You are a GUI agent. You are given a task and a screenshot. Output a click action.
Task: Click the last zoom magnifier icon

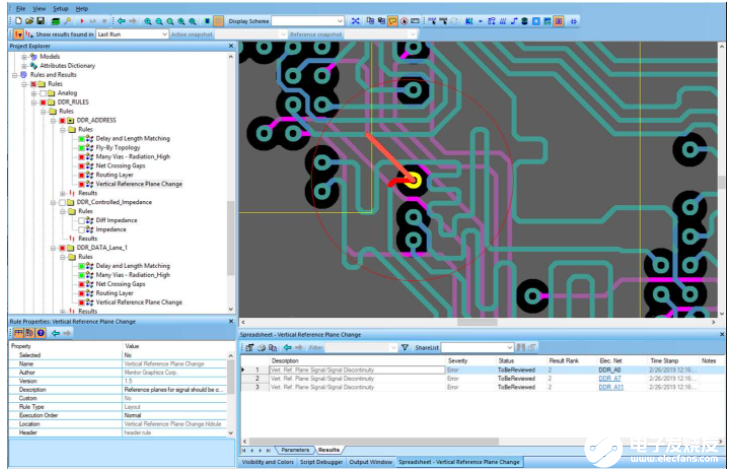(x=192, y=21)
